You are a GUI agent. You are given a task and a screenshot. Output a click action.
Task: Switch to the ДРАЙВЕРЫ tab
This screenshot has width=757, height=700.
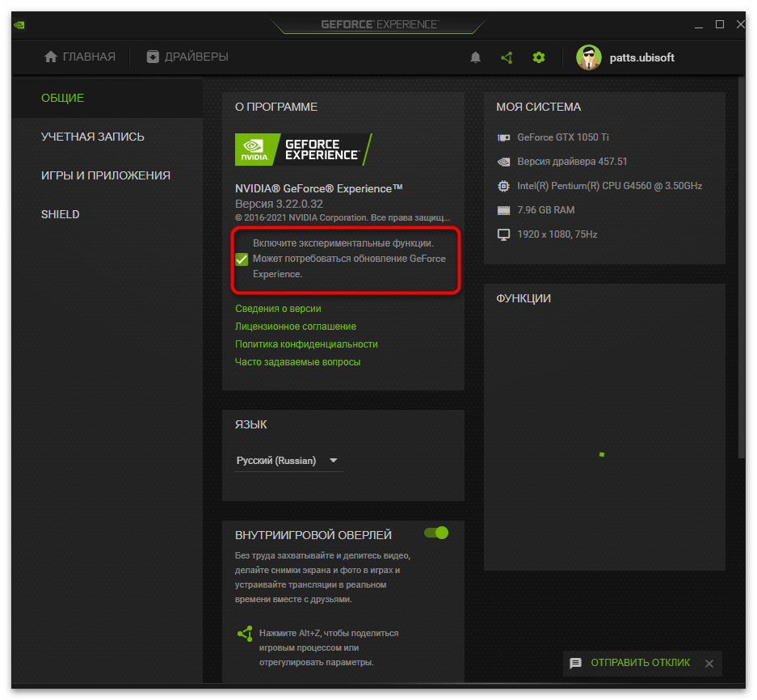coord(187,57)
